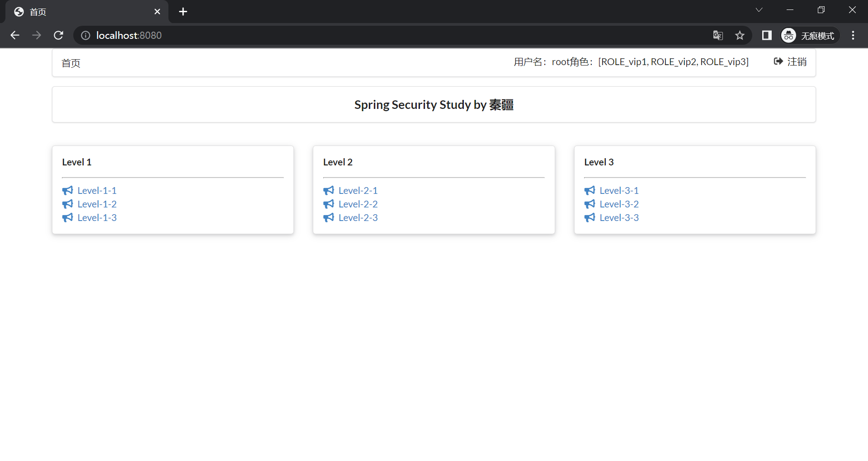This screenshot has width=868, height=461.
Task: Open the Chrome three-dot menu
Action: coord(853,35)
